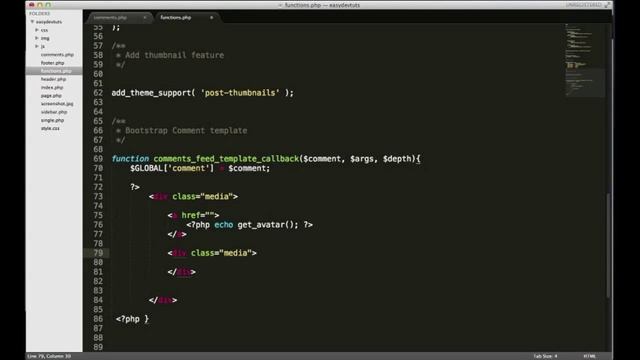640x360 pixels.
Task: Open sidebar.php in the sidebar
Action: (x=54, y=112)
